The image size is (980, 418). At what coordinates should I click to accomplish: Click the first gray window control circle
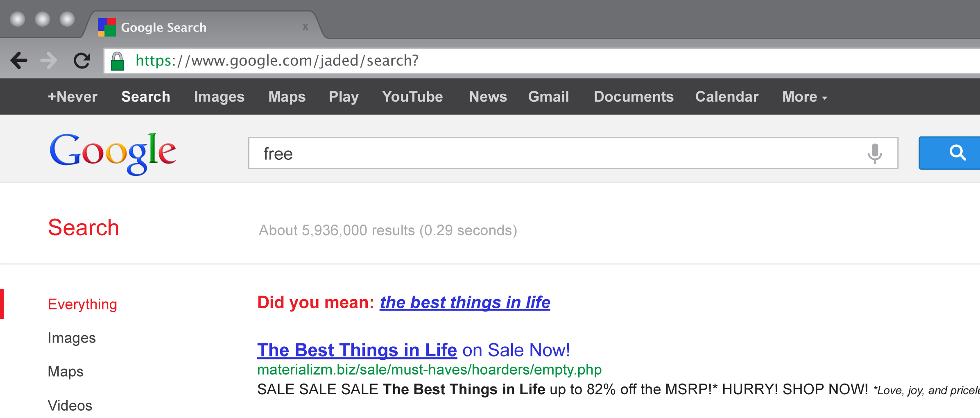click(18, 19)
